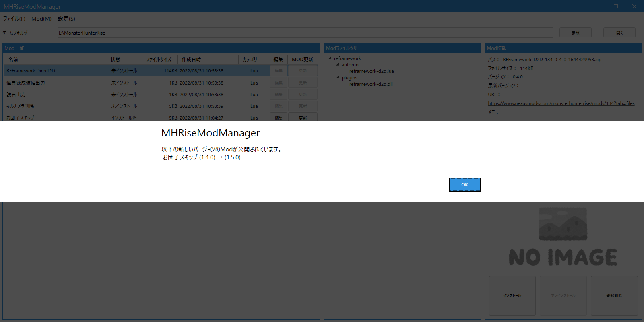The image size is (644, 322).
Task: Click the Lua category of キルカメラ削除
Action: point(254,106)
